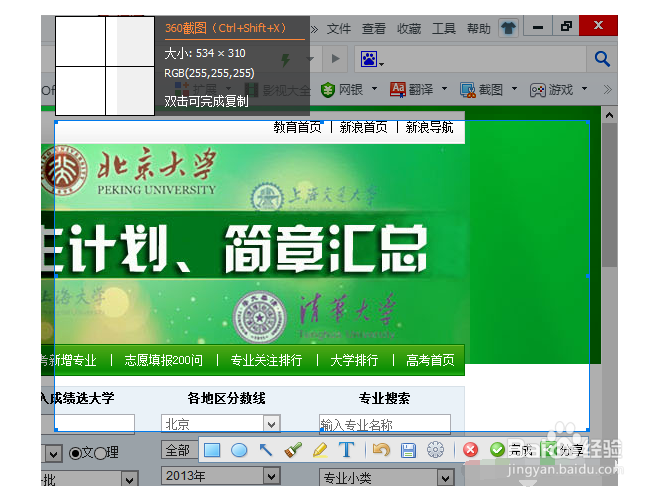Click the browser skin shirt icon
Viewport: 661px width, 492px height.
(508, 28)
